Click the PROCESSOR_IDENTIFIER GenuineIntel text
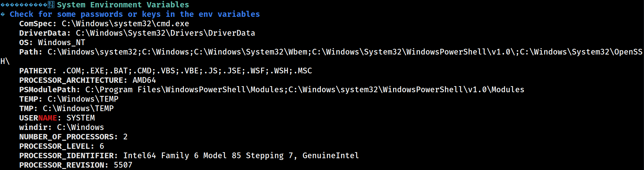The height and width of the screenshot is (170, 644). pos(331,156)
